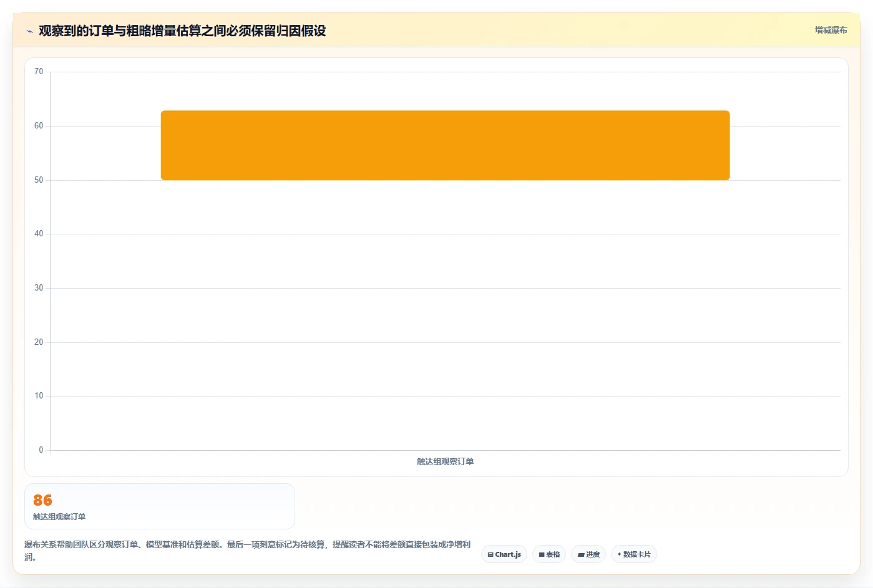Click the Chart.js tag chip

[504, 554]
